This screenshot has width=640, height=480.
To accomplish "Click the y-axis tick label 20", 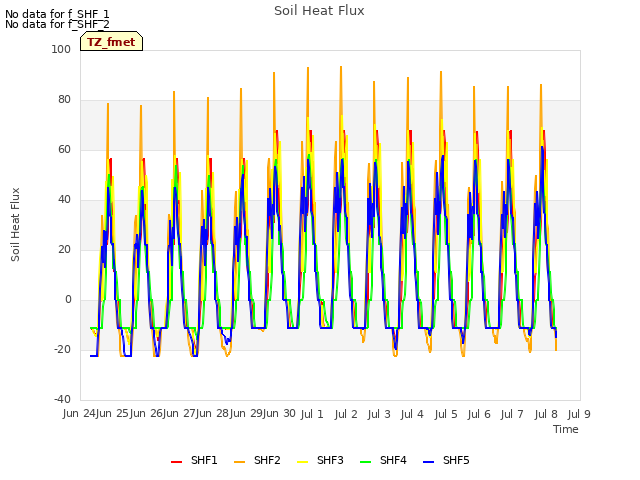I will [64, 249].
